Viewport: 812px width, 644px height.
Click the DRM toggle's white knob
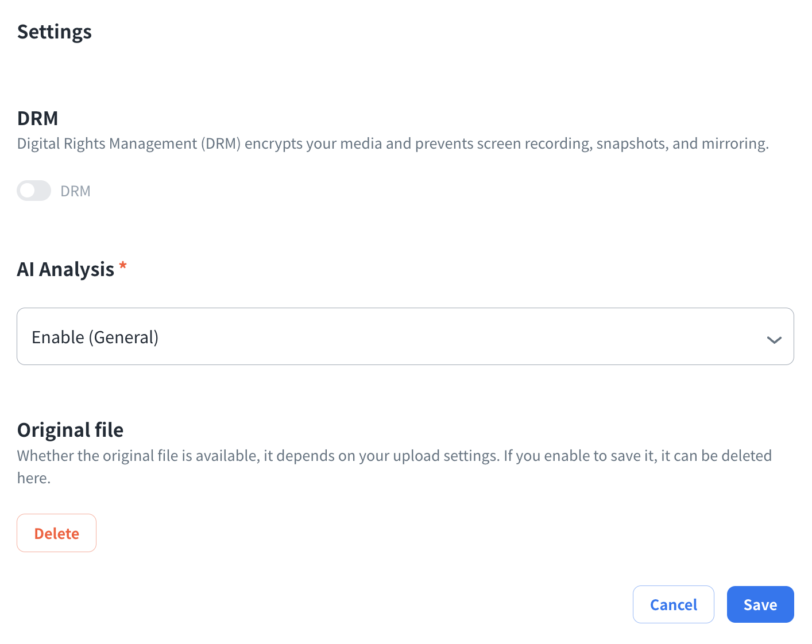point(27,191)
